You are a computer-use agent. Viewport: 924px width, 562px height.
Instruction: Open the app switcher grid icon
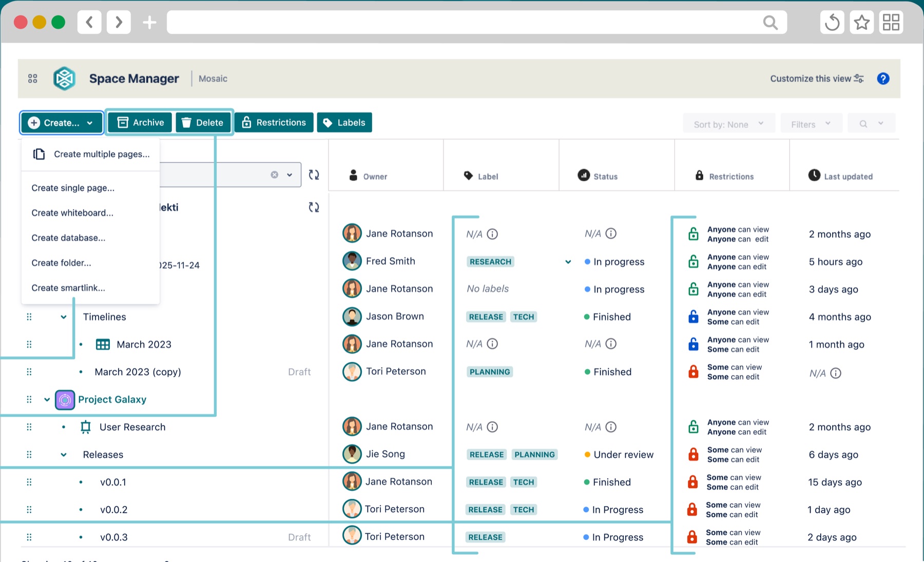pos(33,79)
